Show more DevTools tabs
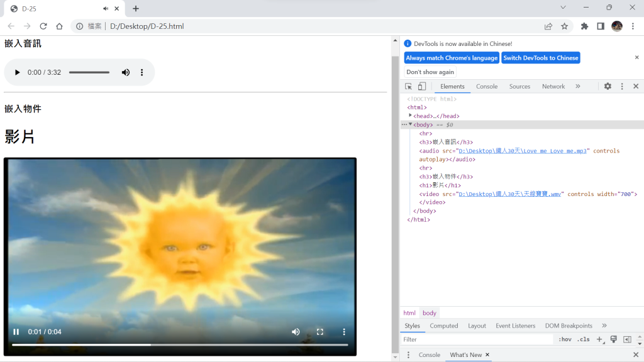 (578, 87)
